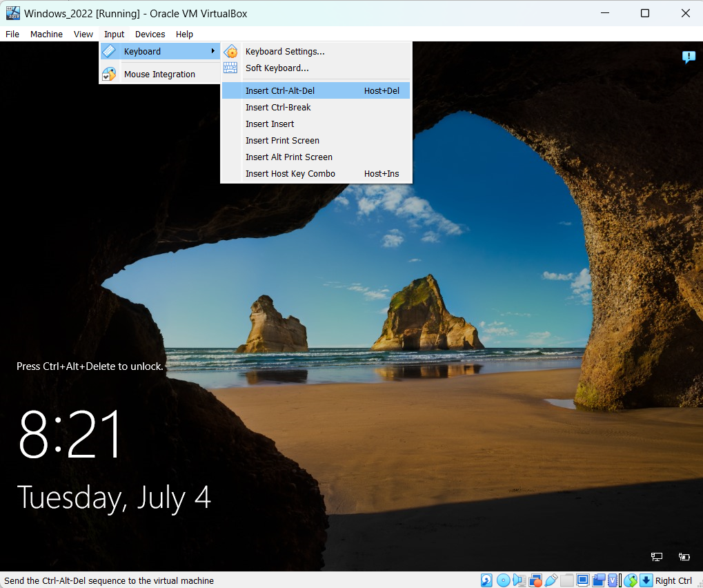Expand the Keyboard submenu arrow
Viewport: 703px width, 588px height.
pyautogui.click(x=213, y=51)
